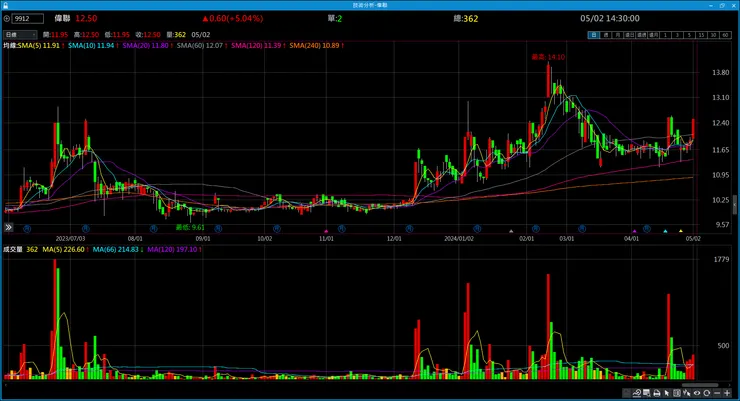Click the 2023/07/03 date on time axis
Image resolution: width=740 pixels, height=401 pixels.
(70, 239)
